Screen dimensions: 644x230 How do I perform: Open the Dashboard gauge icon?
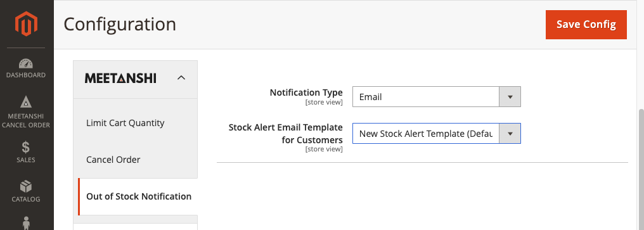point(26,63)
